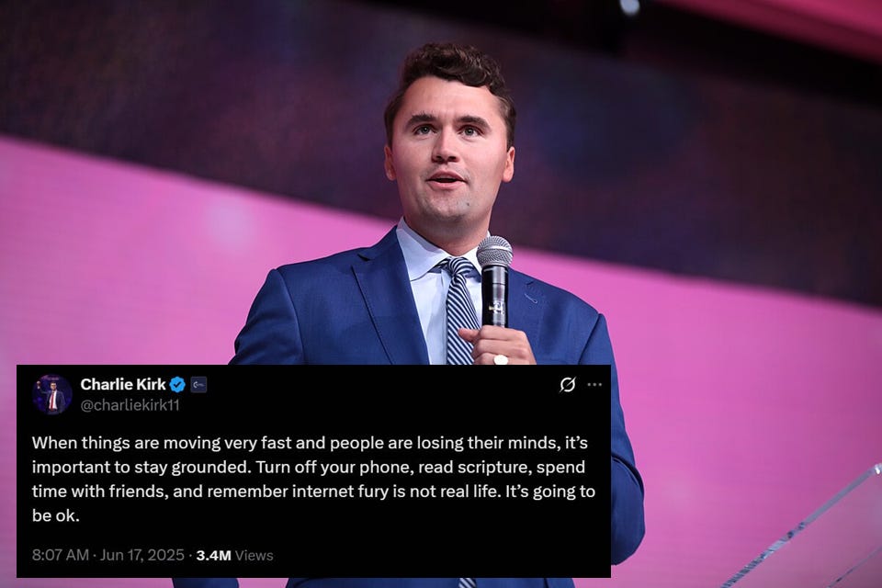This screenshot has height=588, width=882.
Task: Click the Charlie Kirk display name
Action: pos(123,384)
